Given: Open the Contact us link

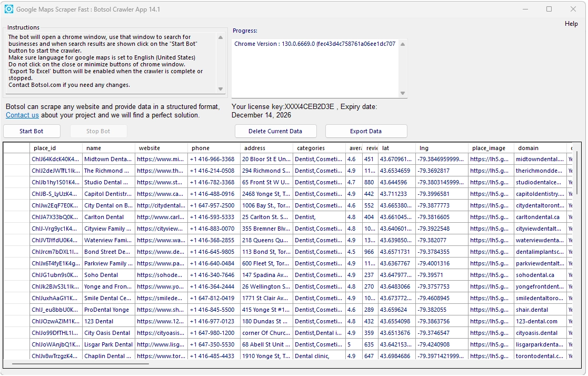Looking at the screenshot, I should pyautogui.click(x=22, y=115).
